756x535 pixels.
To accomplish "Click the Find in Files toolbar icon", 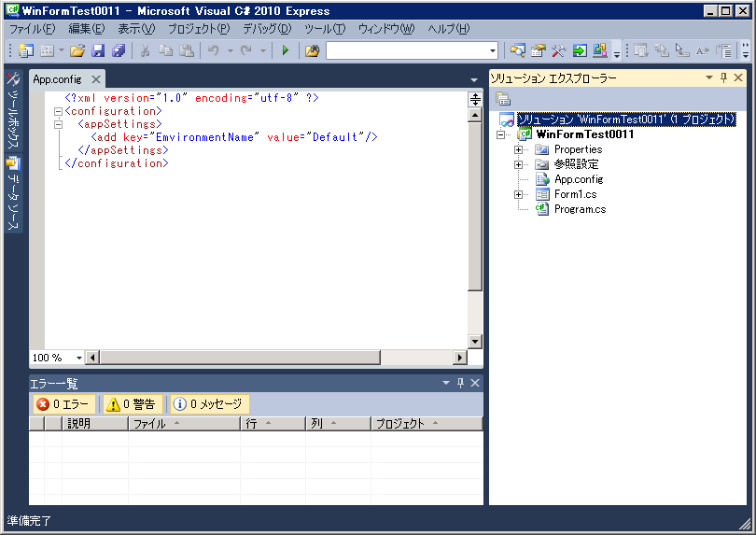I will point(312,50).
